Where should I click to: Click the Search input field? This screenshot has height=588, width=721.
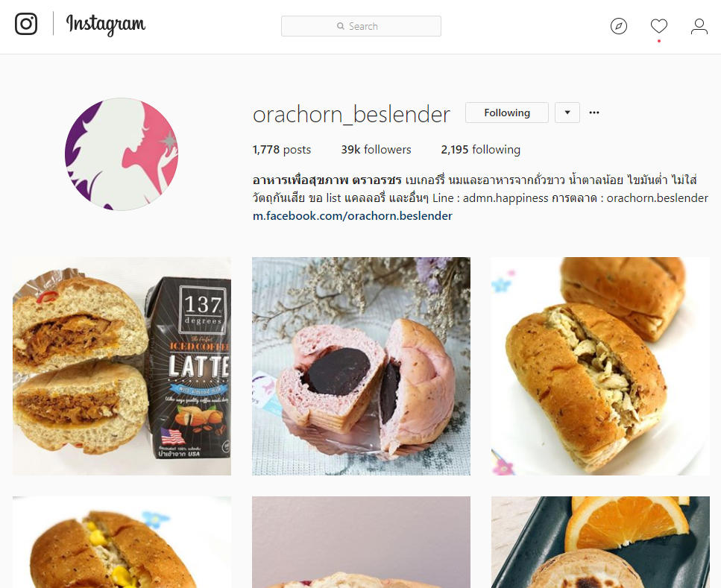pos(361,26)
